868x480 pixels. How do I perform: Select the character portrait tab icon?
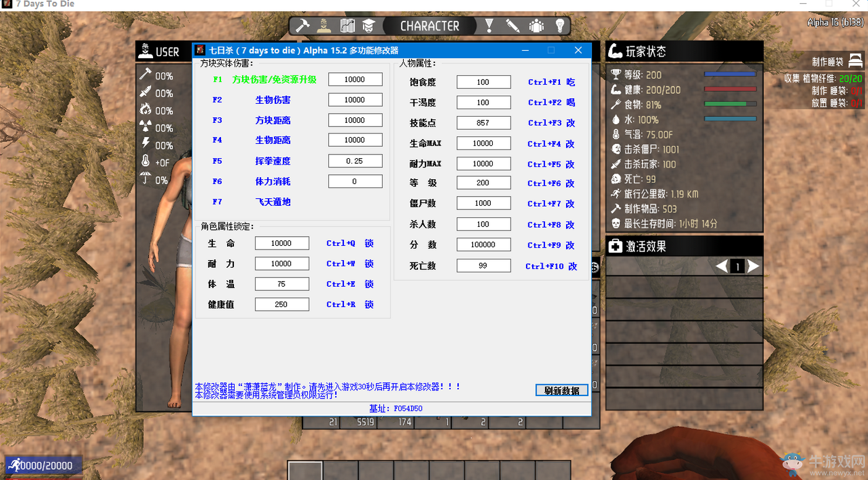tap(325, 26)
